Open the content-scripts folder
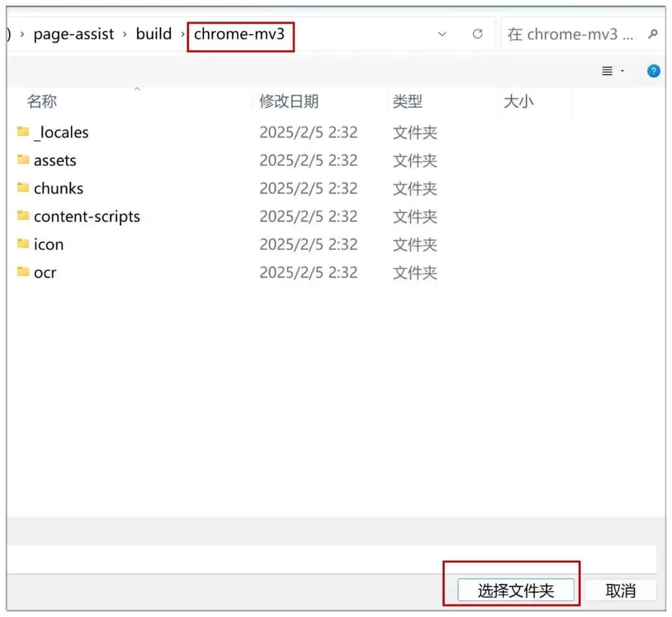 pos(86,216)
